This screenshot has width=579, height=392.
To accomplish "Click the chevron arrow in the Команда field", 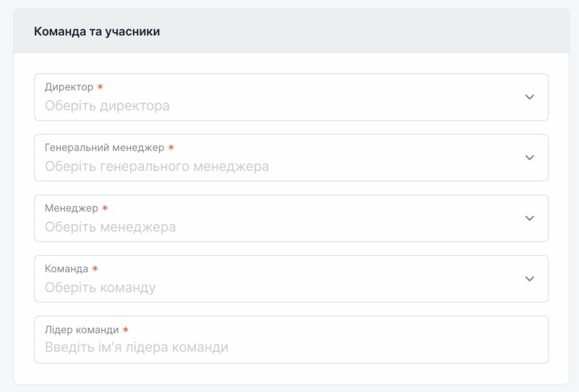I will 529,279.
